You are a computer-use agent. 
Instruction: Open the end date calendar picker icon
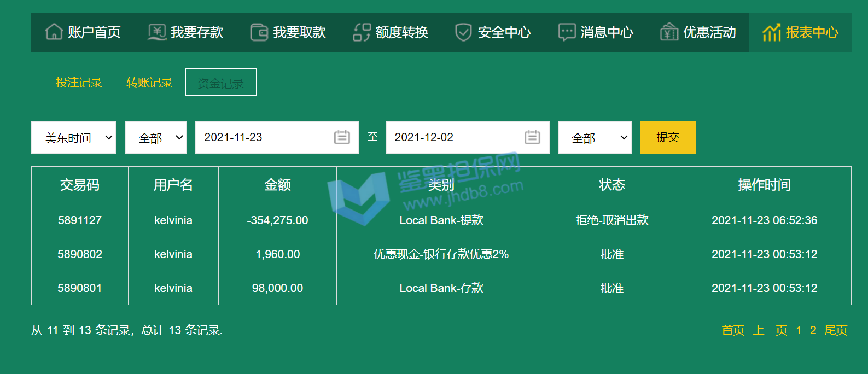[532, 137]
